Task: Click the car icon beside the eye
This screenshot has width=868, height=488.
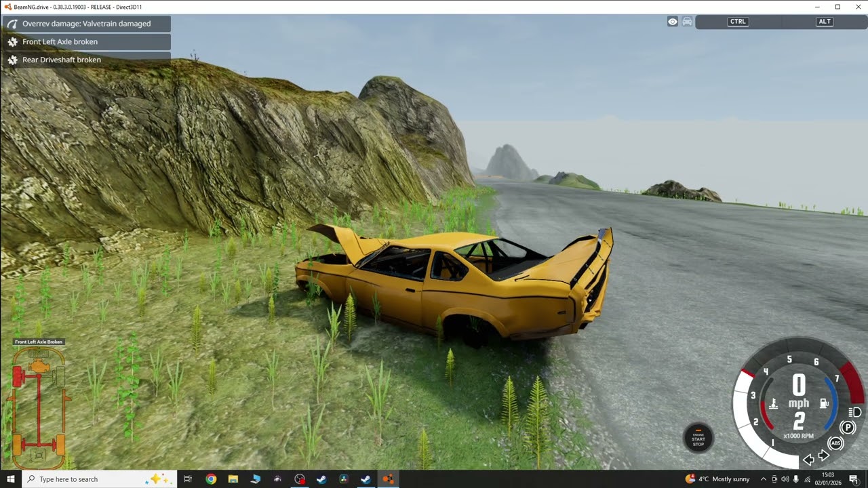Action: (687, 22)
